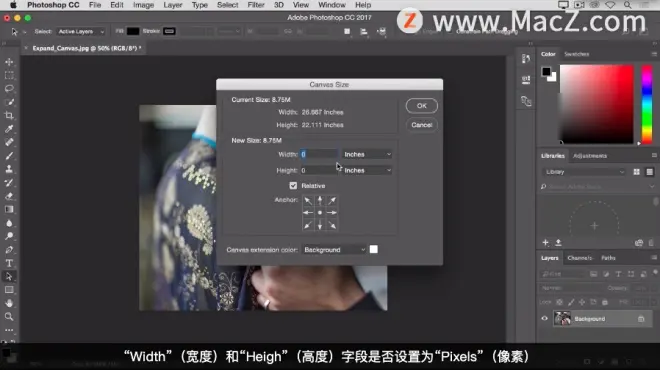660x370 pixels.
Task: Select the Eyedropper tool
Action: (x=9, y=129)
